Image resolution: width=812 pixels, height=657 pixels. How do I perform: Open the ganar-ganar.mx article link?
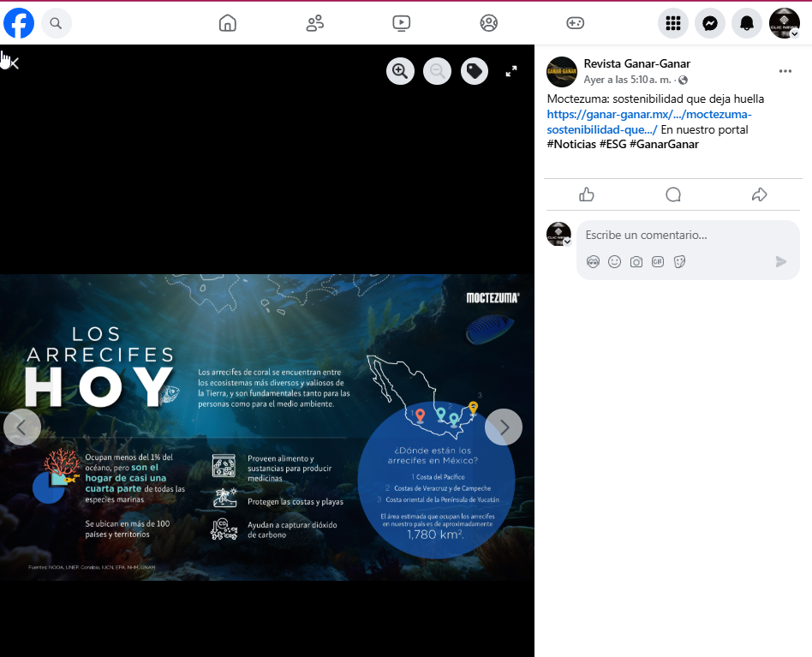click(x=648, y=114)
